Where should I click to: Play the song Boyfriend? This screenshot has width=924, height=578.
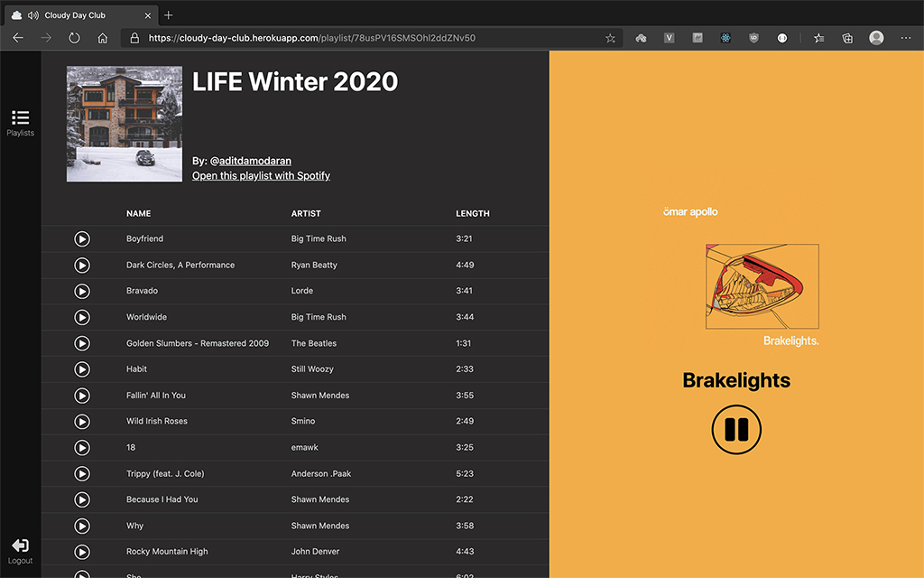coord(82,239)
